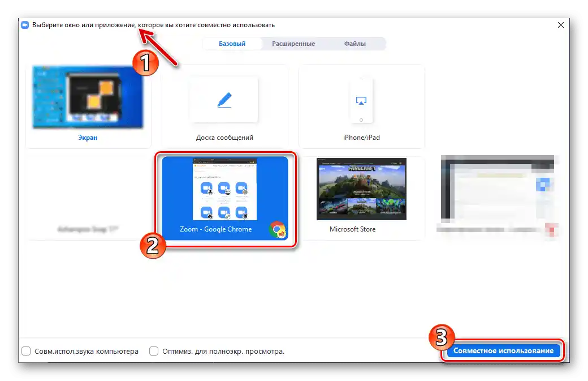Click the Доска сообщений label
This screenshot has width=588, height=381.
tap(224, 138)
